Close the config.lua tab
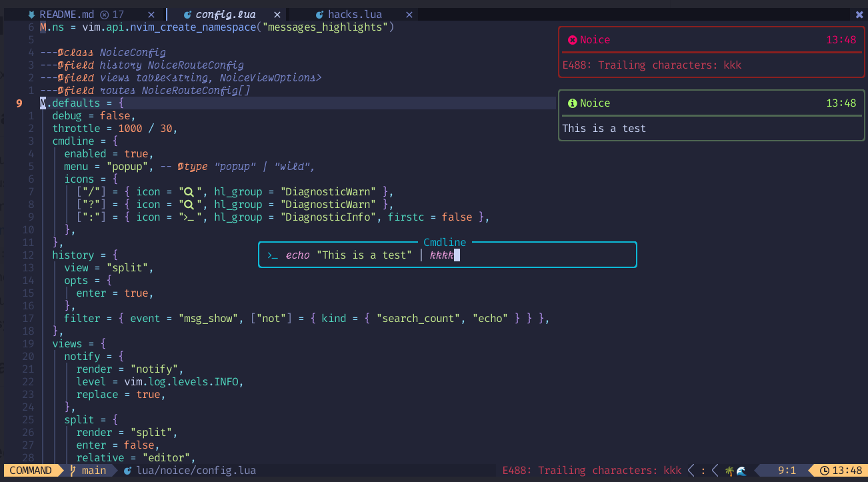Viewport: 868px width, 482px height. coord(277,13)
